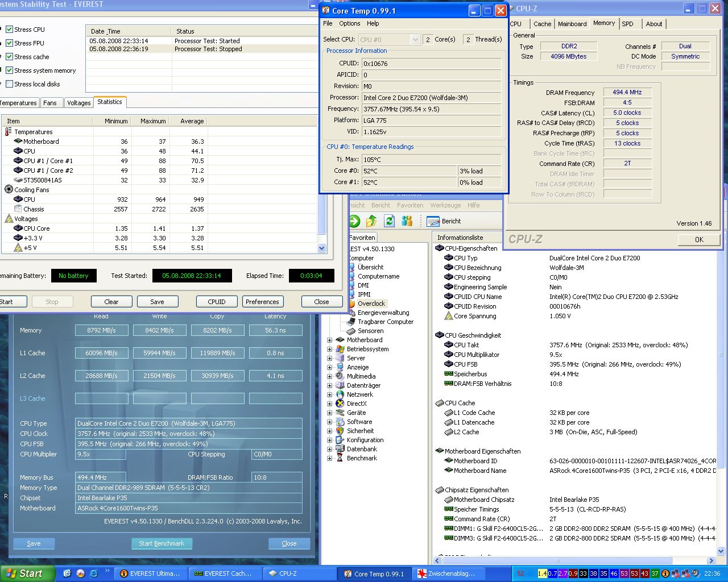Toggle the Stress system memory checkbox
The height and width of the screenshot is (582, 728).
[9, 70]
